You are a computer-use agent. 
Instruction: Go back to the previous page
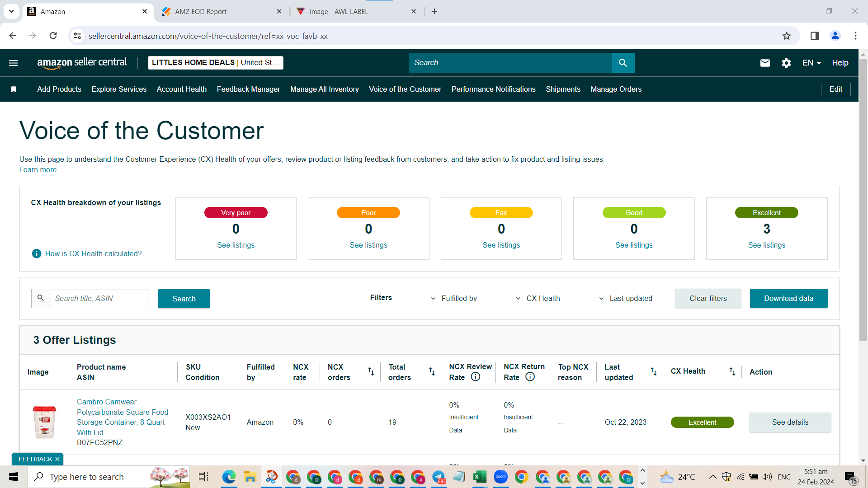tap(13, 36)
